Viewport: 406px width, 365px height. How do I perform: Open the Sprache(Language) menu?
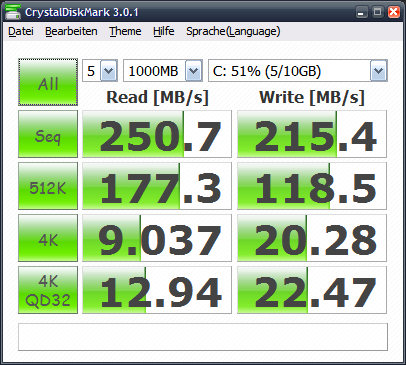tap(233, 31)
